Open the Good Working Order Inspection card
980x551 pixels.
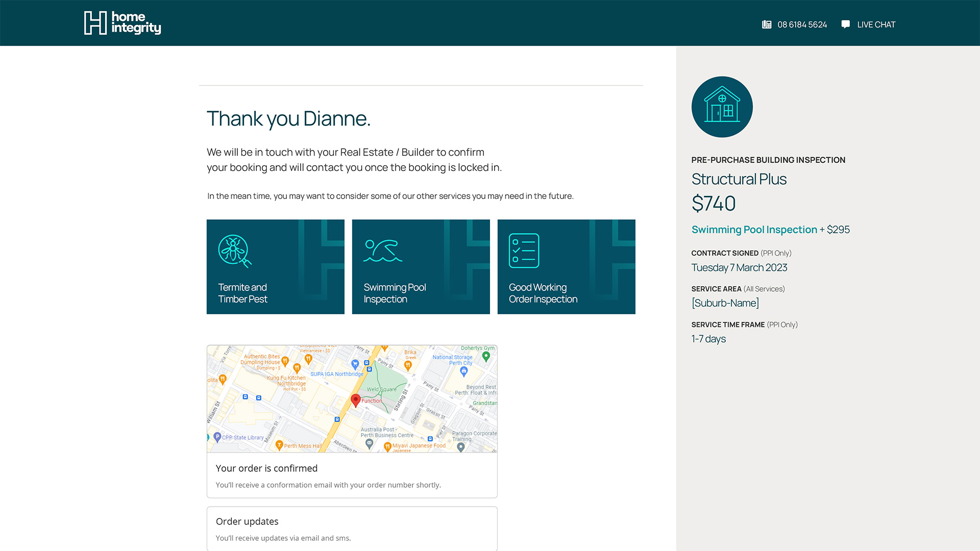pyautogui.click(x=567, y=267)
